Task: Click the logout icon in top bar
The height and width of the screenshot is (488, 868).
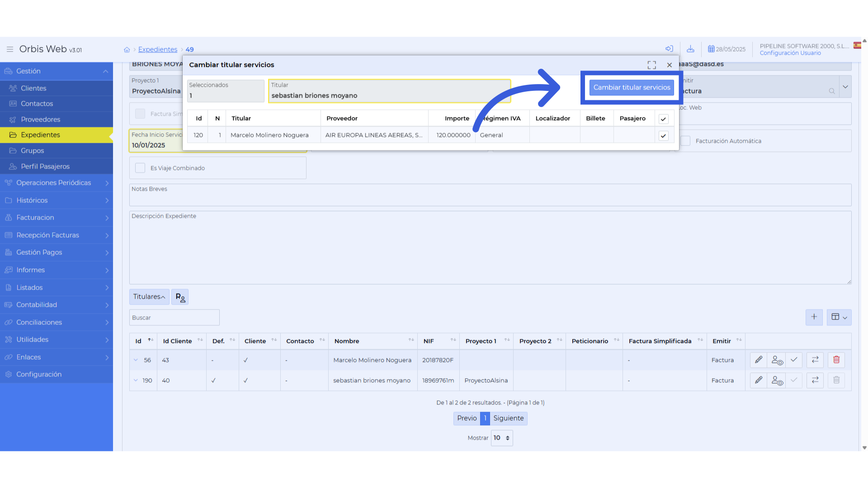Action: pos(669,49)
